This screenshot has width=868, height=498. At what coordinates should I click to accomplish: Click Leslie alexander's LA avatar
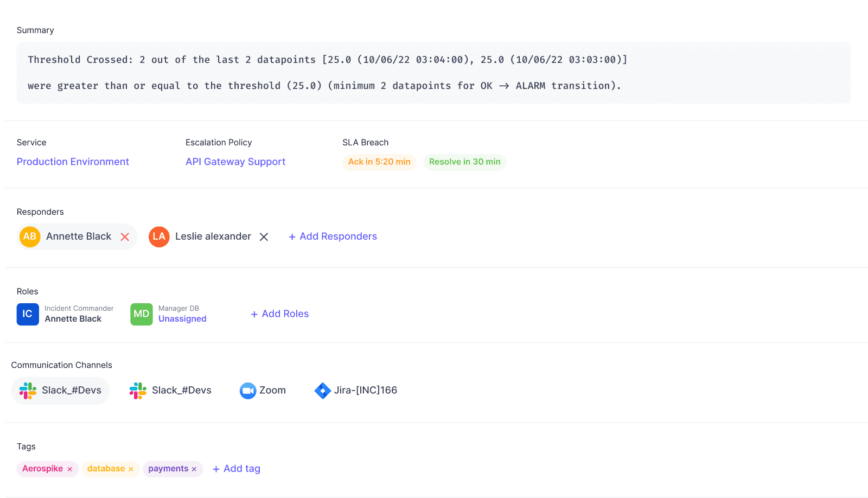click(158, 237)
